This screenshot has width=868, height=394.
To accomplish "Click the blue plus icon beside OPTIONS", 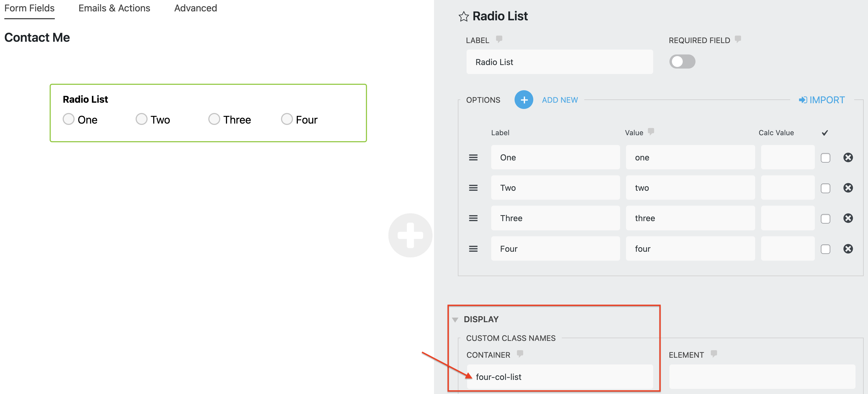I will tap(524, 100).
